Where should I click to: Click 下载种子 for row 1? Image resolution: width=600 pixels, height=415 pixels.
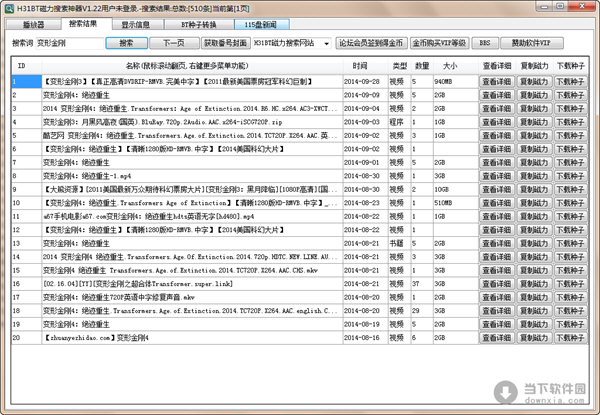tap(570, 81)
